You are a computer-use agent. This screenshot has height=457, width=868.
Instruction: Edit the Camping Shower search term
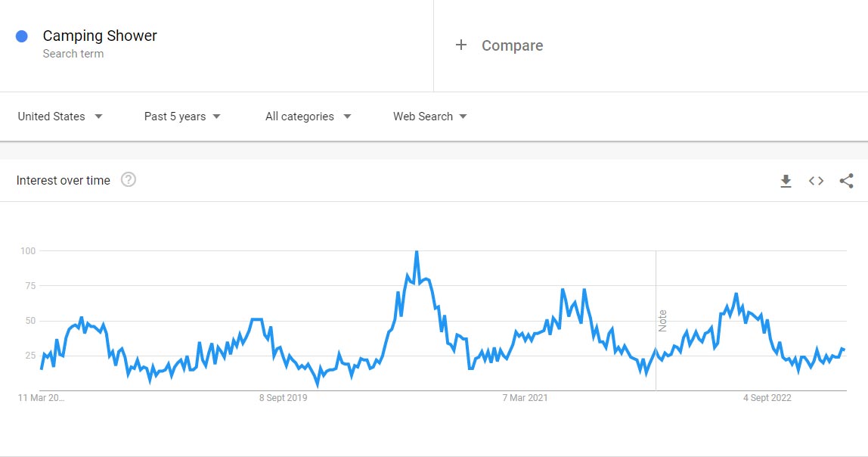click(x=100, y=36)
